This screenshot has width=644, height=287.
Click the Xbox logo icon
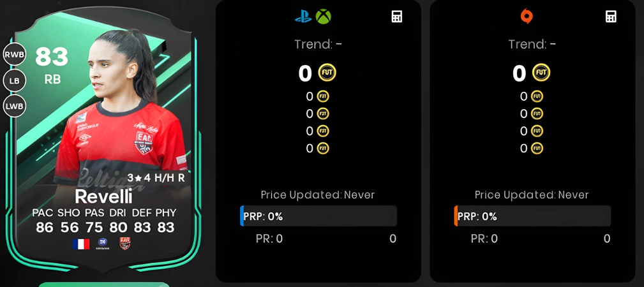[x=323, y=17]
